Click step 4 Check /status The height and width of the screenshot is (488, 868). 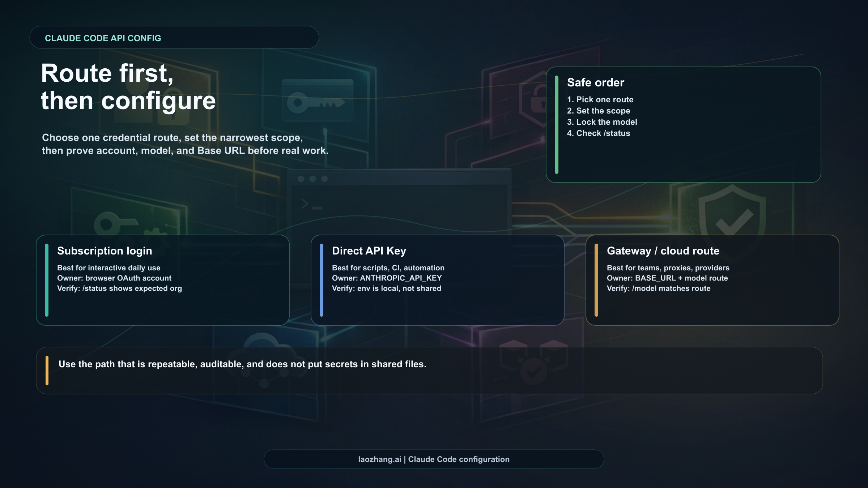click(x=599, y=133)
